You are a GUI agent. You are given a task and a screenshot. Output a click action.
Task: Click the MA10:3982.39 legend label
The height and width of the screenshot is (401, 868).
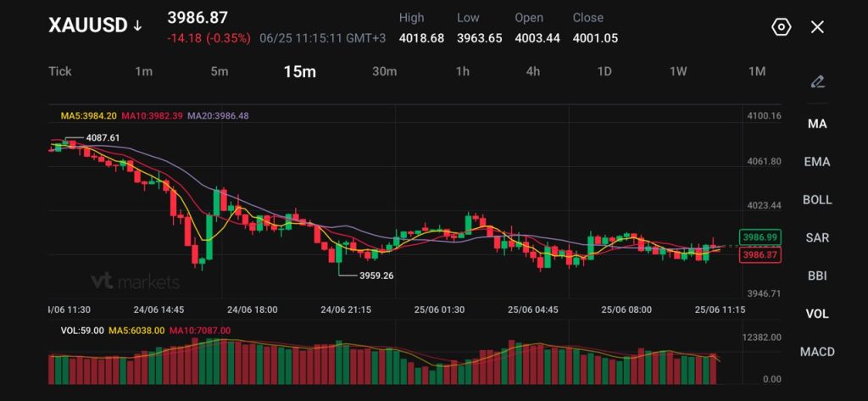tap(152, 116)
